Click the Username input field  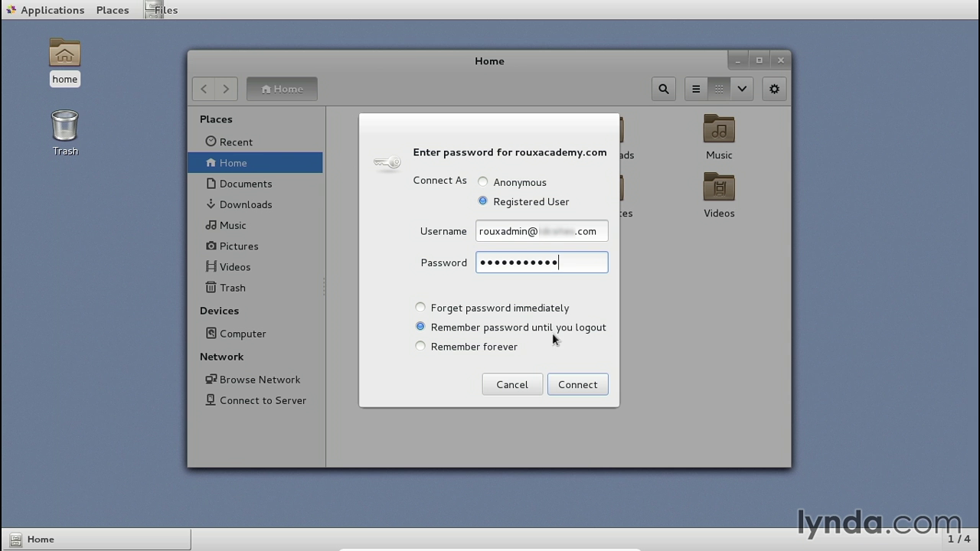pyautogui.click(x=541, y=231)
